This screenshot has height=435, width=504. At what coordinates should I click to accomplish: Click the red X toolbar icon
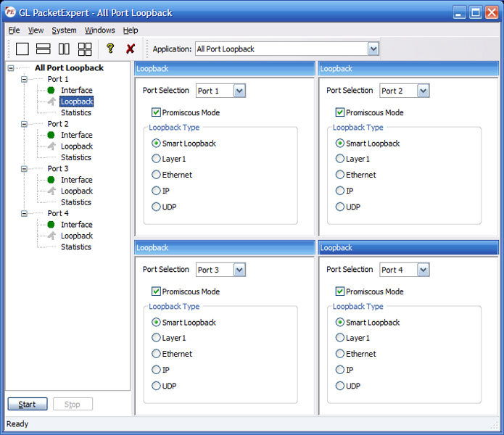[131, 49]
